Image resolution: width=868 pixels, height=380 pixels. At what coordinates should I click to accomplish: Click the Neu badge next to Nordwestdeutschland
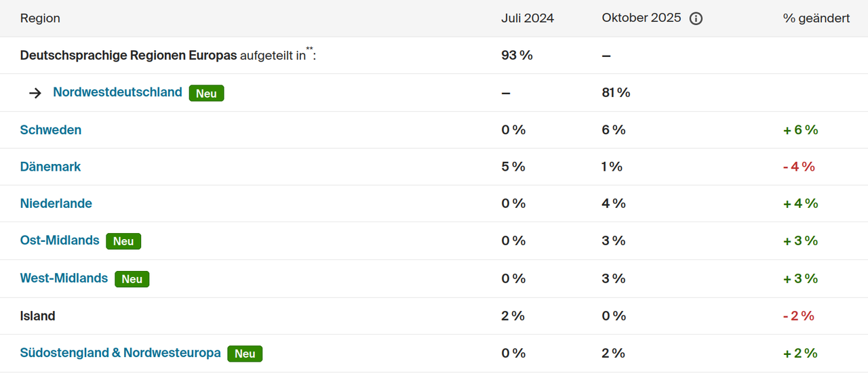tap(206, 93)
